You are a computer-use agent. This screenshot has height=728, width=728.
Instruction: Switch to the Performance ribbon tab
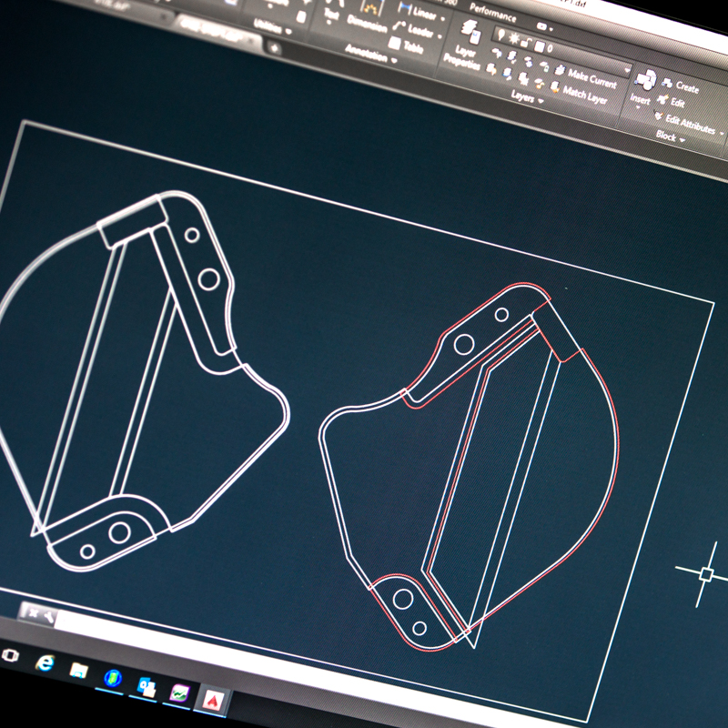click(492, 13)
